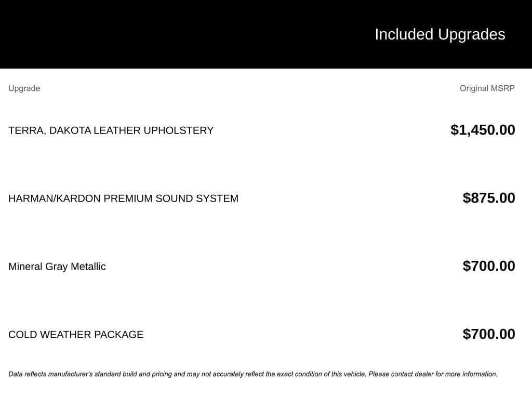
Task: Click the word 'Included' in the header
Action: tap(404, 34)
